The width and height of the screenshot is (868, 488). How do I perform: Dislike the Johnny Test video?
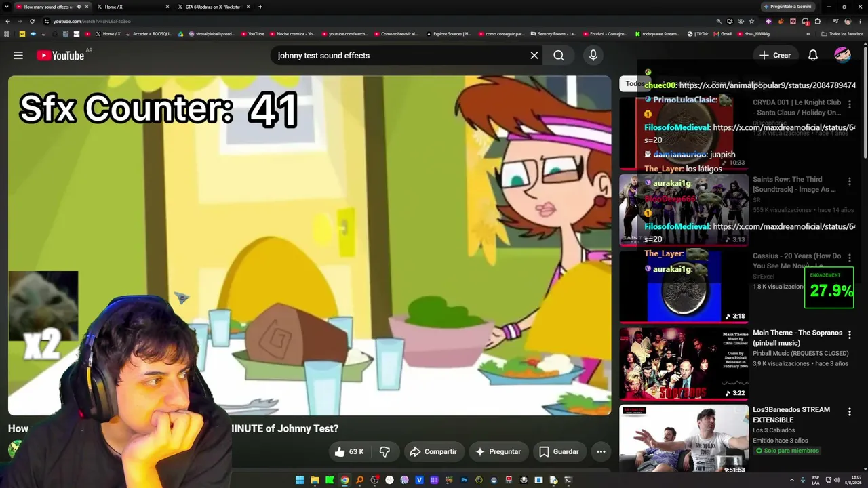[384, 452]
